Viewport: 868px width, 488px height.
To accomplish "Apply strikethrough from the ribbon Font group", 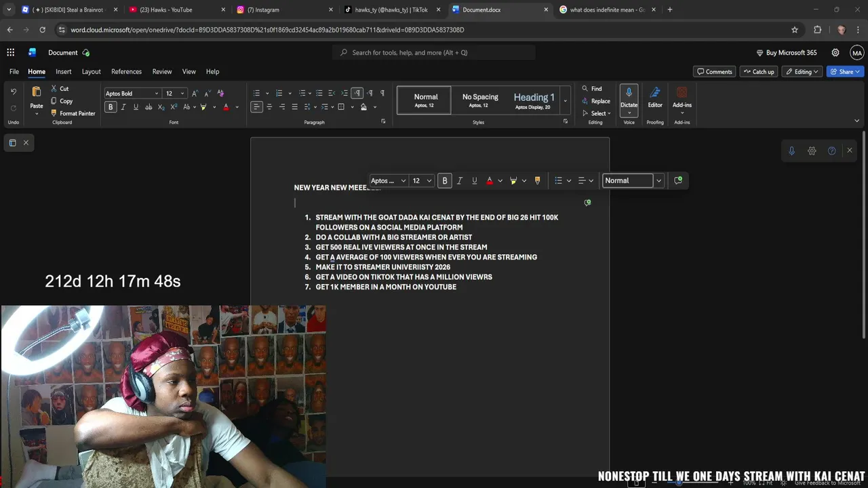I will click(149, 107).
